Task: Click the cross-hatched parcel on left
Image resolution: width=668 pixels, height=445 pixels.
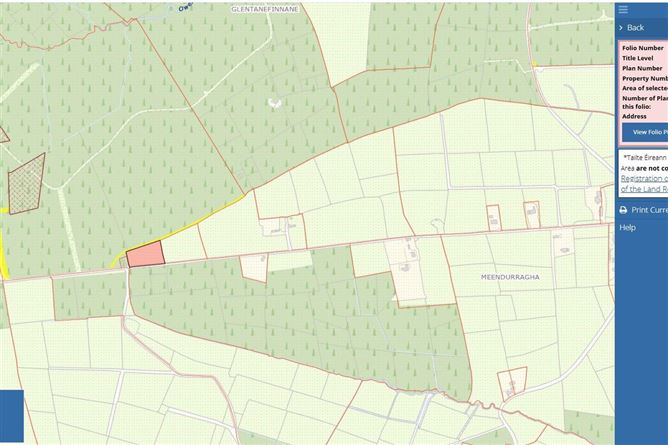Action: [26, 180]
